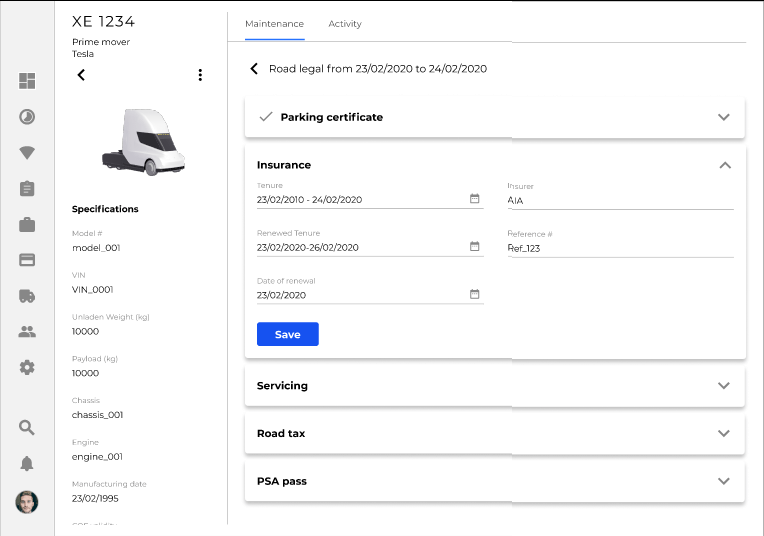The width and height of the screenshot is (764, 536).
Task: Switch to the Activity tab
Action: click(x=345, y=24)
